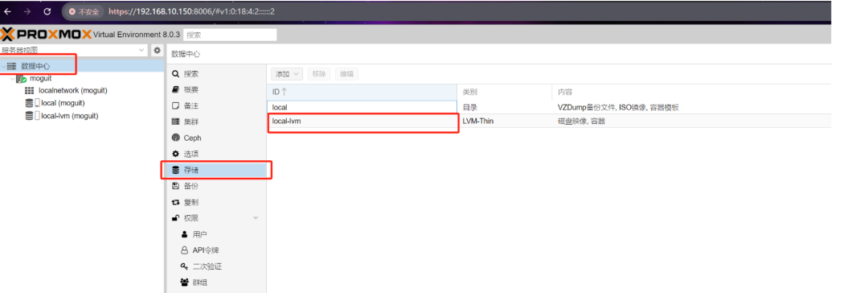868x293 pixels.
Task: Reload the page with refresh icon
Action: (x=47, y=11)
